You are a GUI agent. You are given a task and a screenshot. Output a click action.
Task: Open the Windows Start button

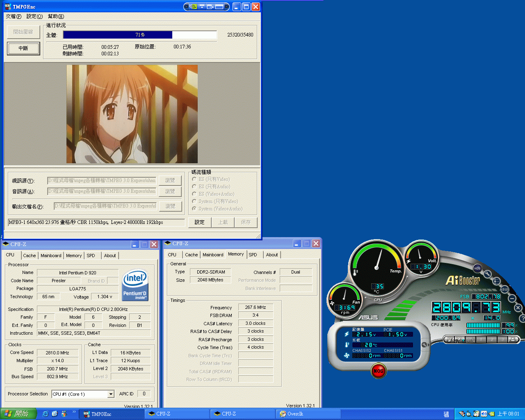18,414
